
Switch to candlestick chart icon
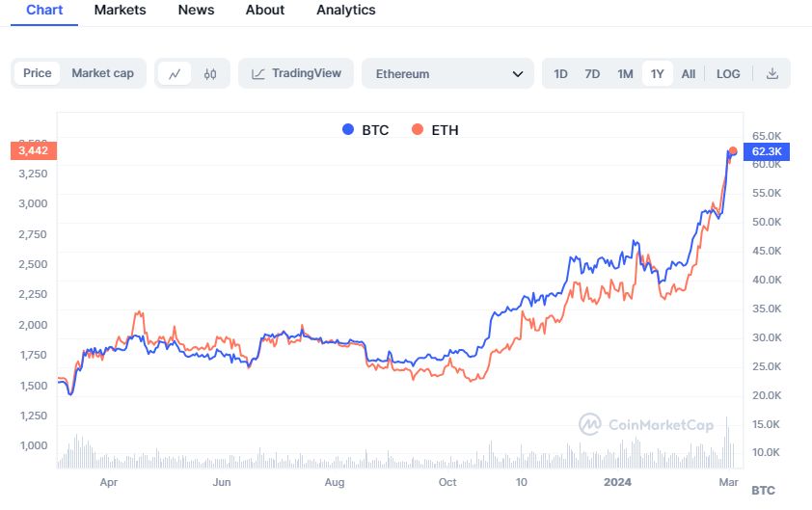[x=210, y=73]
